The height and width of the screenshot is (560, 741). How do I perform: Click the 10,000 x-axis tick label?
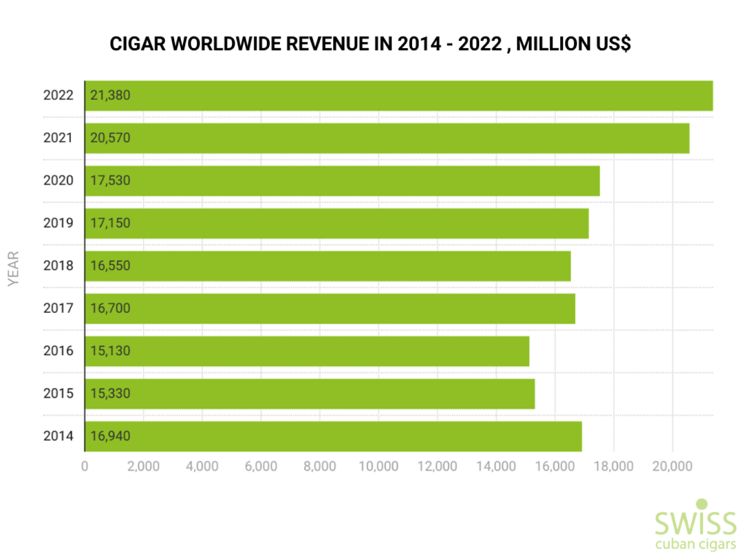(x=378, y=466)
